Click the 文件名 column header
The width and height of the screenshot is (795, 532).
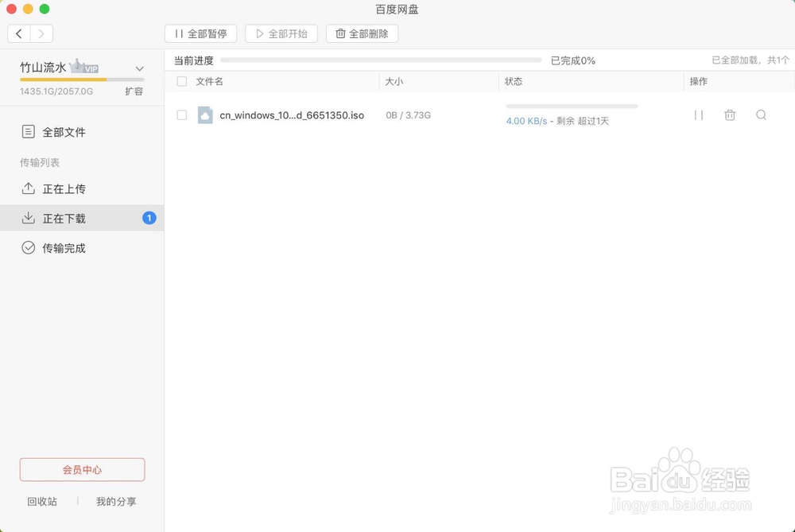pos(209,81)
